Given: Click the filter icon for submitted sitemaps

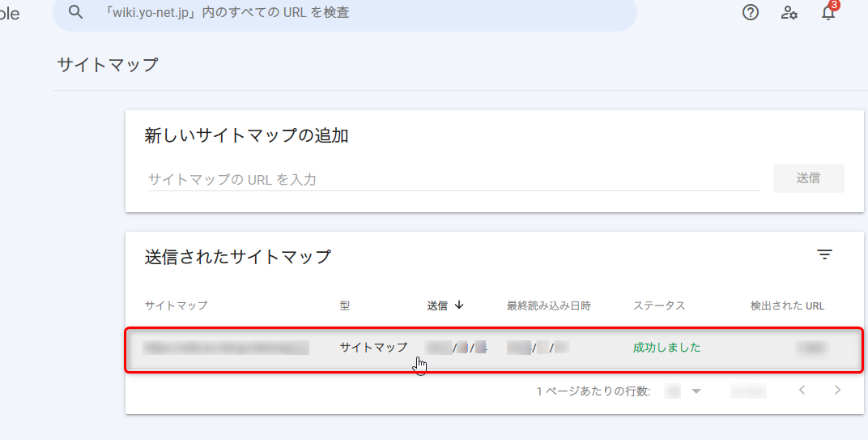Looking at the screenshot, I should [x=824, y=255].
